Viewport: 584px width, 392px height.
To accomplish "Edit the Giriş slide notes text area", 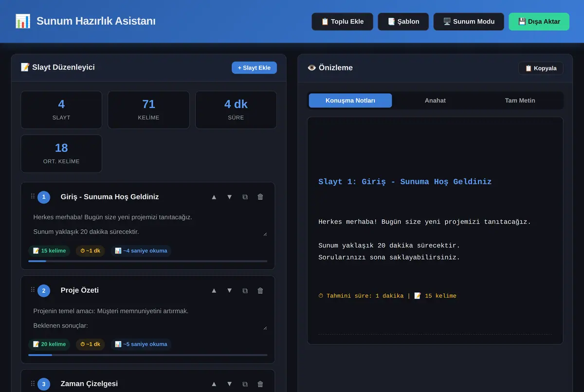I will 148,224.
